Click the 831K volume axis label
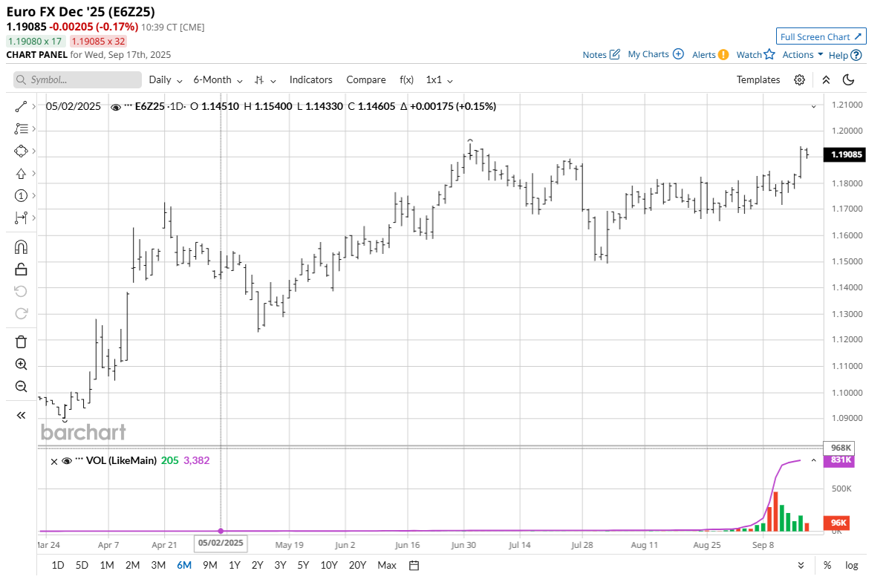The width and height of the screenshot is (889, 588). pyautogui.click(x=839, y=460)
